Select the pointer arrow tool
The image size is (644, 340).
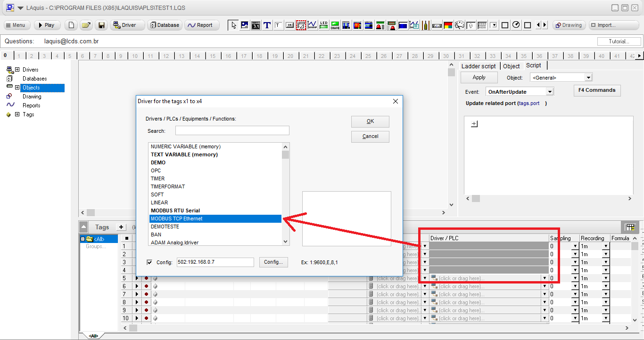point(233,25)
